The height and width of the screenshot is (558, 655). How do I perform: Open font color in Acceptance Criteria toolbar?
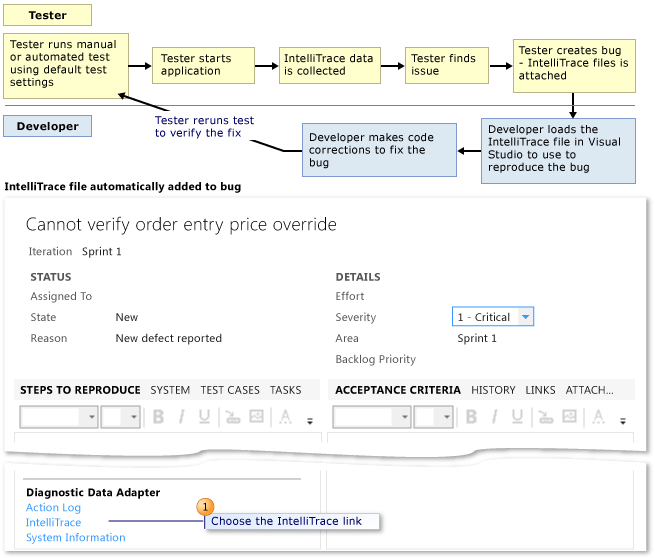pyautogui.click(x=599, y=416)
